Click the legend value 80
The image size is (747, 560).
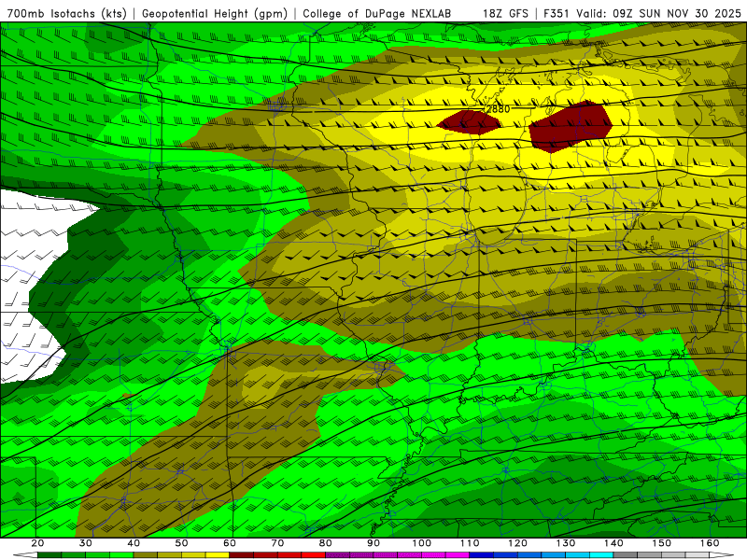(325, 543)
